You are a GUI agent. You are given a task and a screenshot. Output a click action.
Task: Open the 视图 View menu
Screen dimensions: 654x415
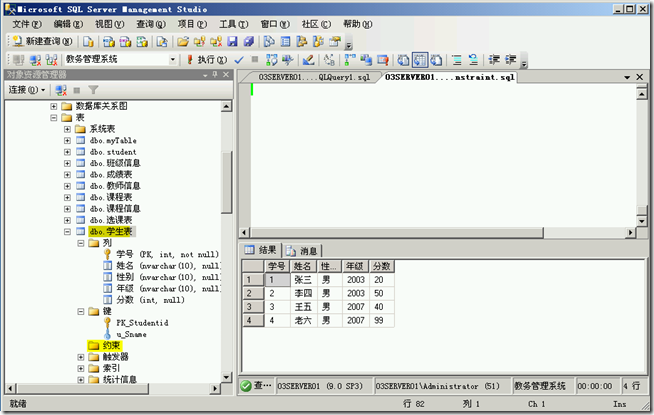[109, 24]
